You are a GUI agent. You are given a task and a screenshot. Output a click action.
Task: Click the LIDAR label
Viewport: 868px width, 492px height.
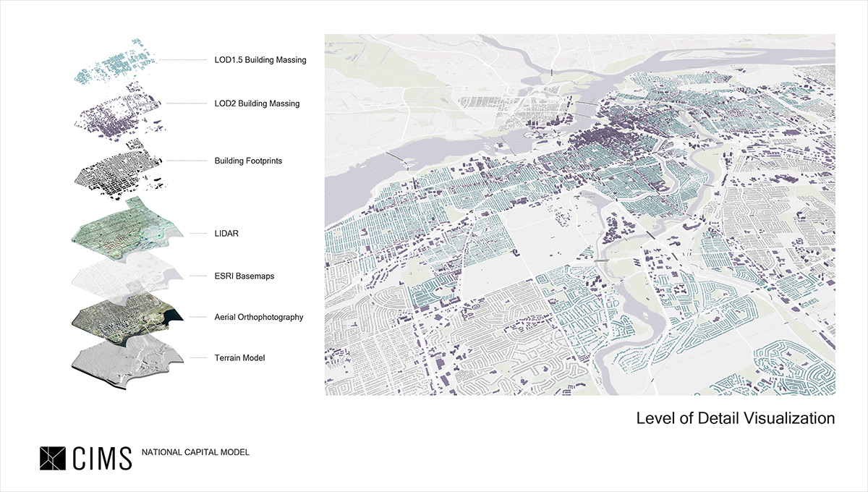click(x=226, y=234)
